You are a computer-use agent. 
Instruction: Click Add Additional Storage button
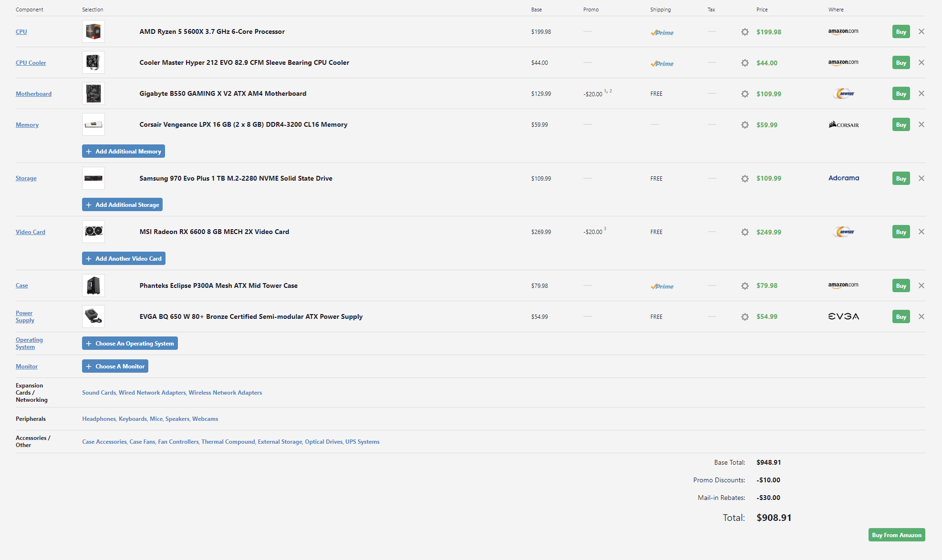tap(122, 204)
